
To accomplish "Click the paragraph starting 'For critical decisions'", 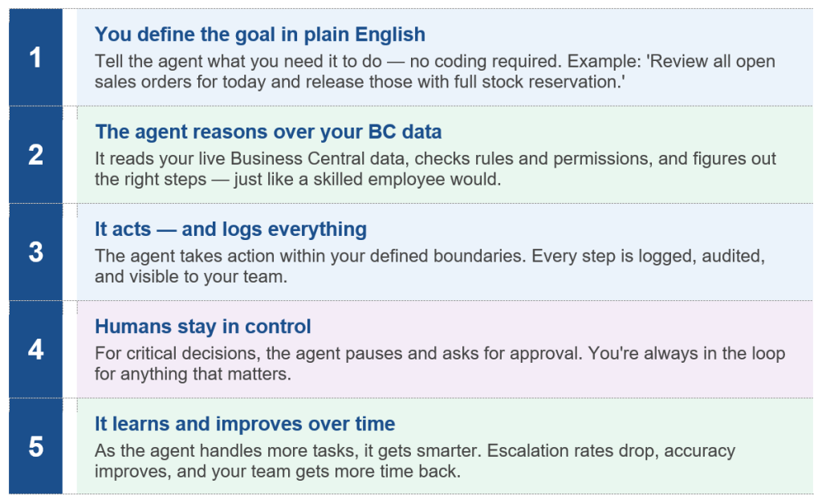I will pyautogui.click(x=439, y=364).
